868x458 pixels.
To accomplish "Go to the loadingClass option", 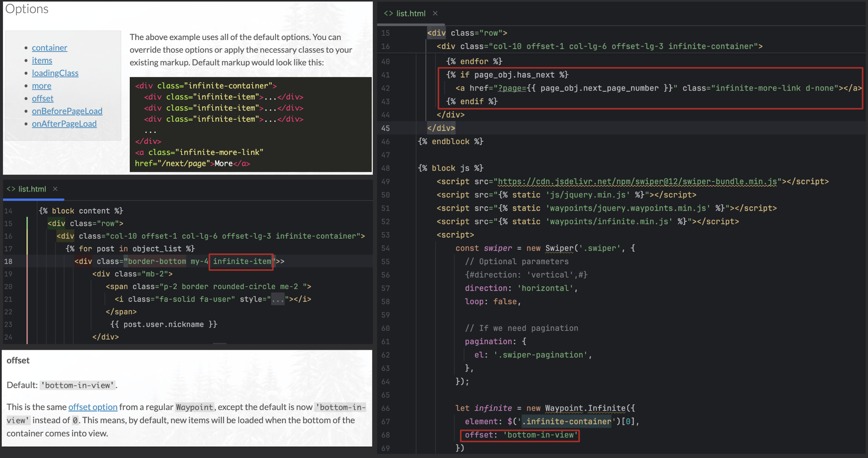I will 55,73.
